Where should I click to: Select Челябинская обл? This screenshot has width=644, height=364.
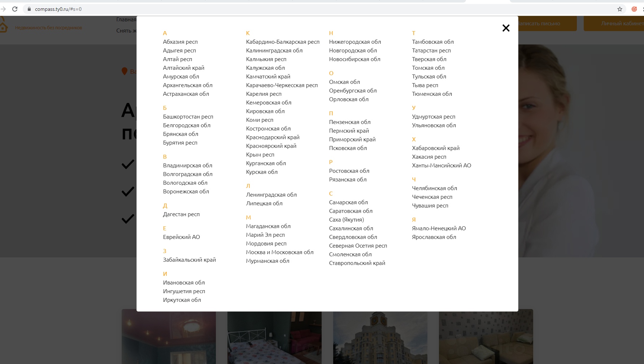tap(434, 188)
